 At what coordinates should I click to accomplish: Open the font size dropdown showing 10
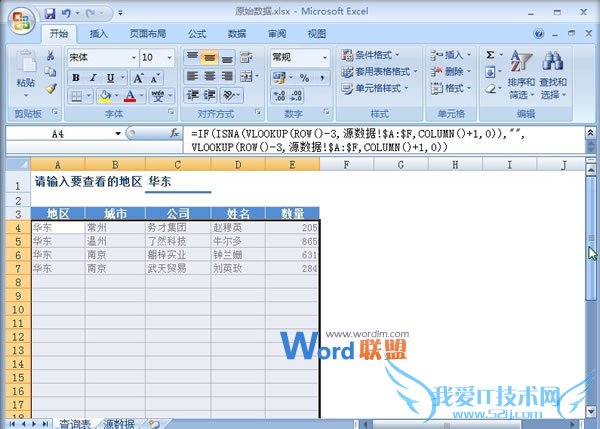169,57
